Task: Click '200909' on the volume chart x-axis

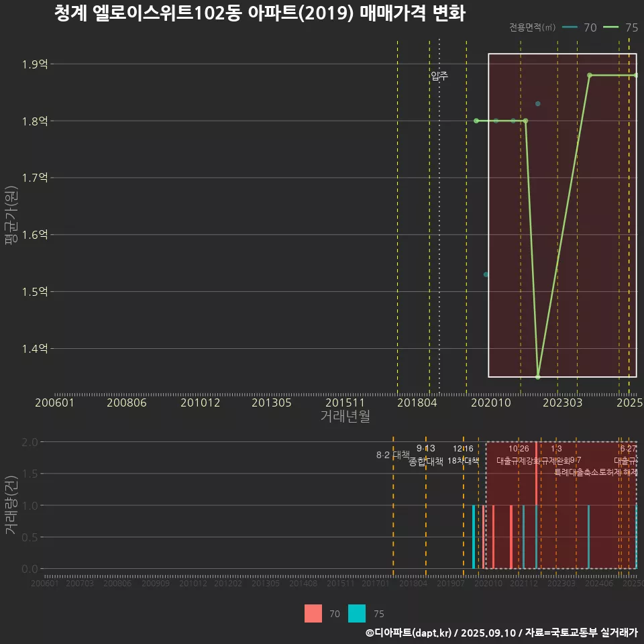Action: click(x=156, y=583)
